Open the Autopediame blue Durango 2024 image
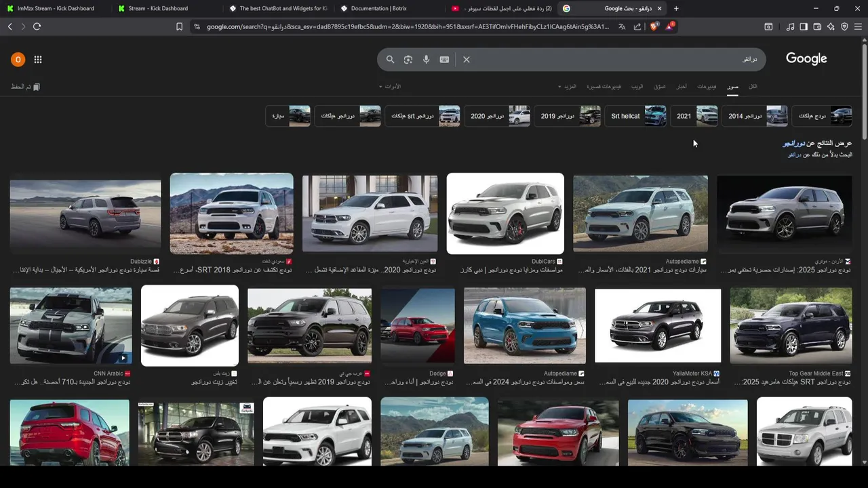868x488 pixels. point(525,326)
